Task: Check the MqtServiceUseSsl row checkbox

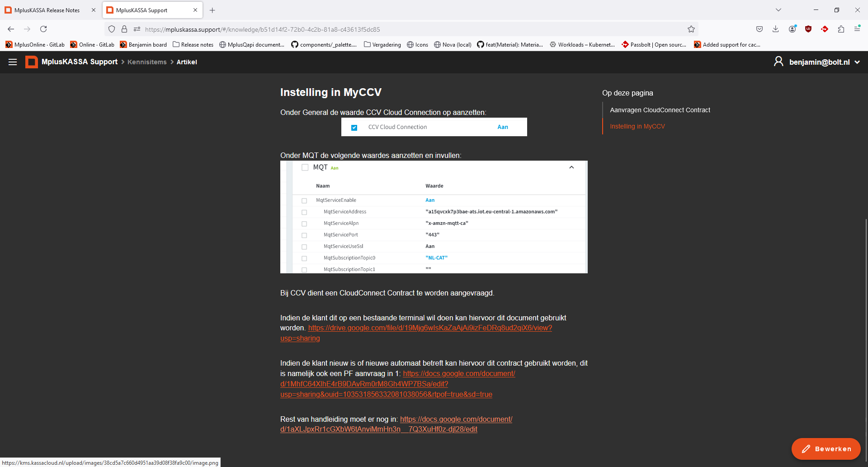Action: pyautogui.click(x=304, y=247)
